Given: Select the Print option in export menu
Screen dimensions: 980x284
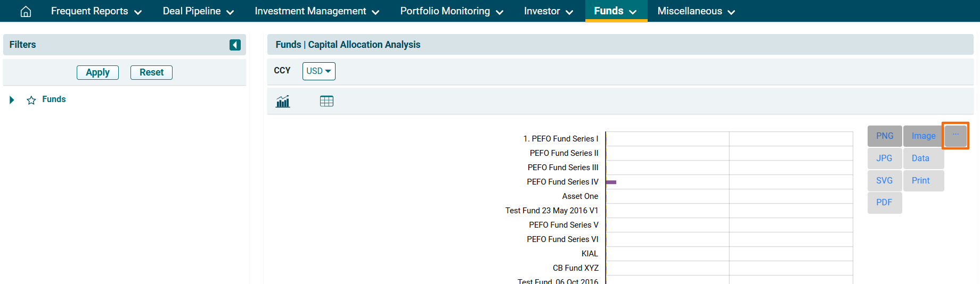Looking at the screenshot, I should (x=920, y=181).
